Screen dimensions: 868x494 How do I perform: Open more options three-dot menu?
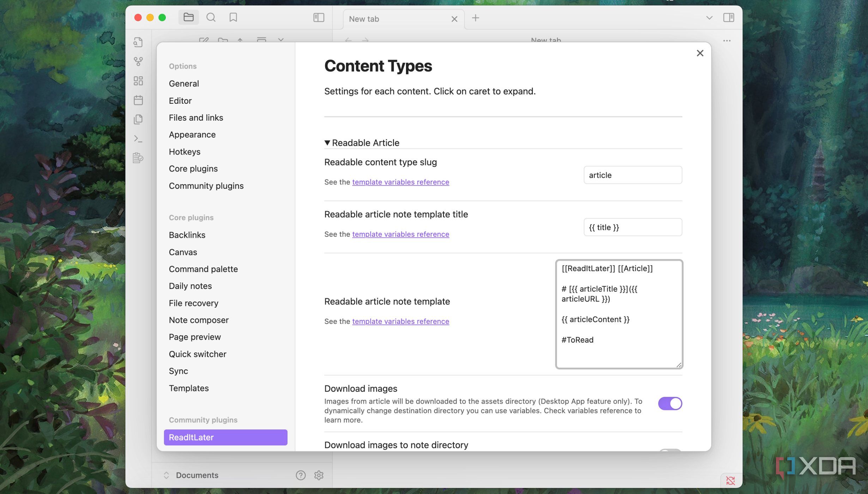coord(727,41)
